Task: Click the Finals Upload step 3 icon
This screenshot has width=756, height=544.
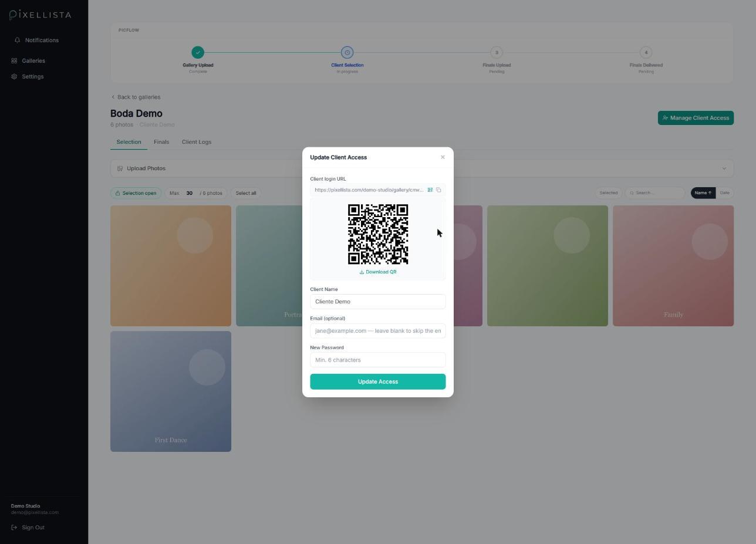Action: click(x=497, y=53)
